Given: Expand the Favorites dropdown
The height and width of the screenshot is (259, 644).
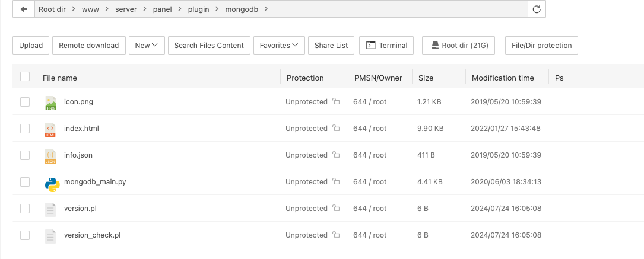Looking at the screenshot, I should click(x=278, y=46).
